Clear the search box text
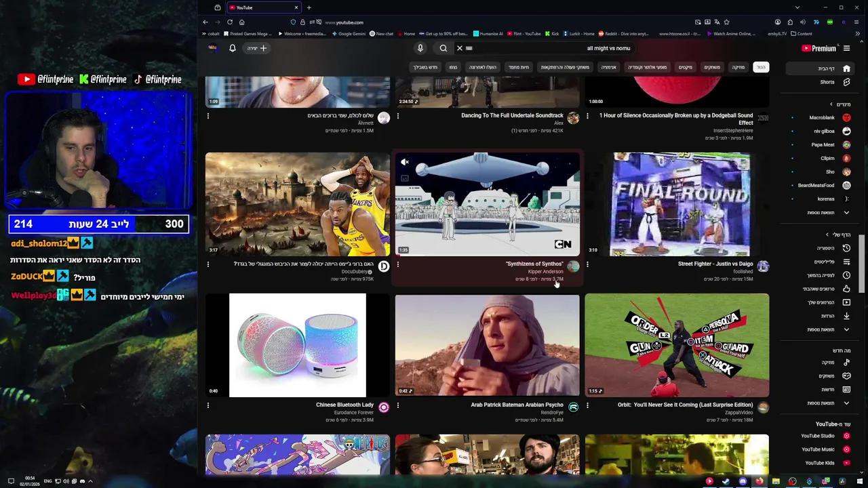Image resolution: width=868 pixels, height=488 pixels. tap(460, 48)
